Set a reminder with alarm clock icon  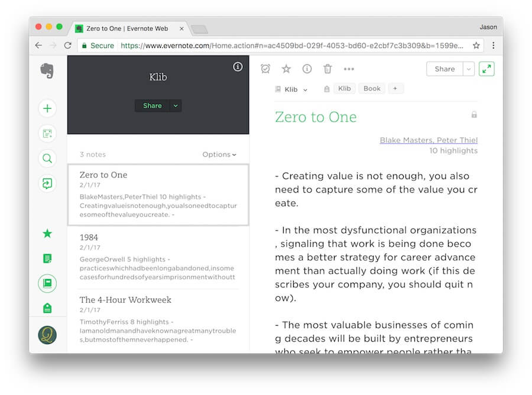click(265, 69)
